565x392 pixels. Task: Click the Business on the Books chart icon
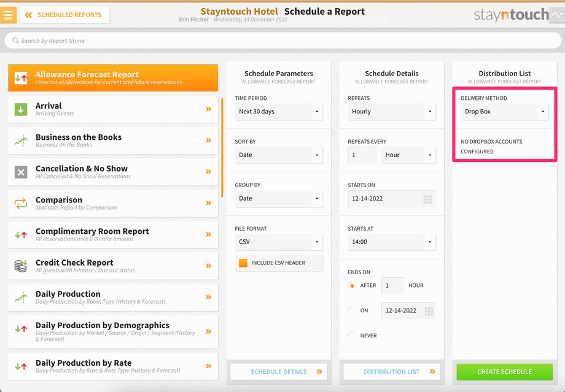21,140
